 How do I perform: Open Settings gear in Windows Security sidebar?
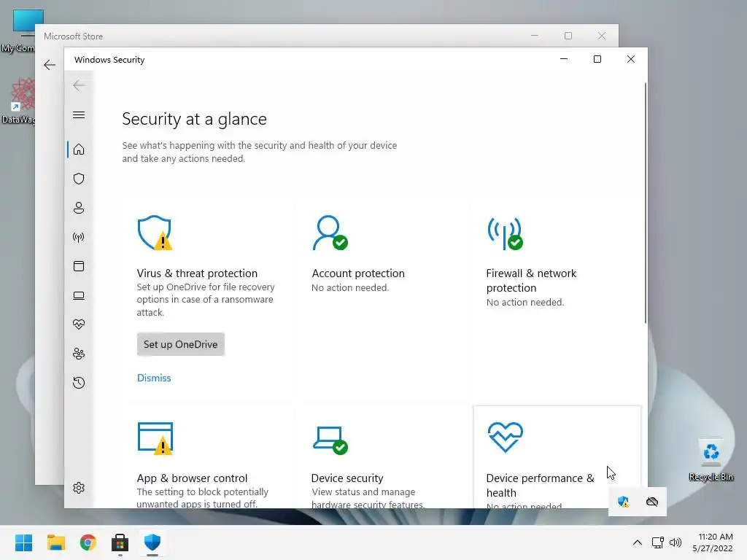click(79, 488)
